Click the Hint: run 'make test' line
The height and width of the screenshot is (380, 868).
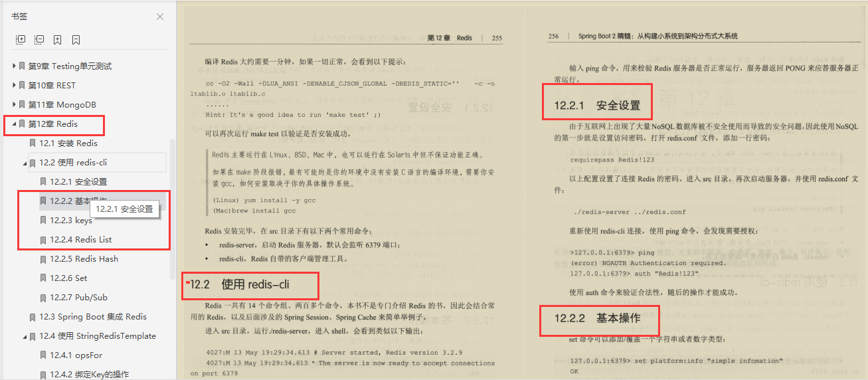click(x=293, y=115)
